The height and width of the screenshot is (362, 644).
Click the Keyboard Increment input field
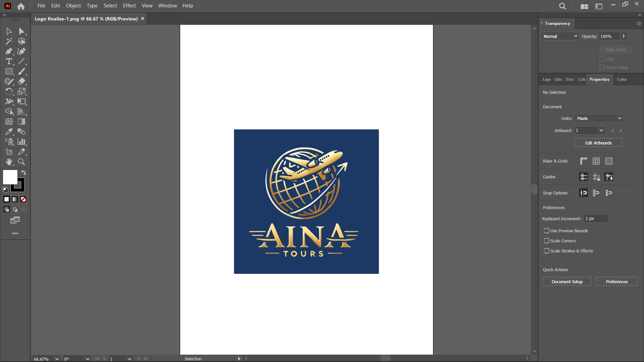596,219
